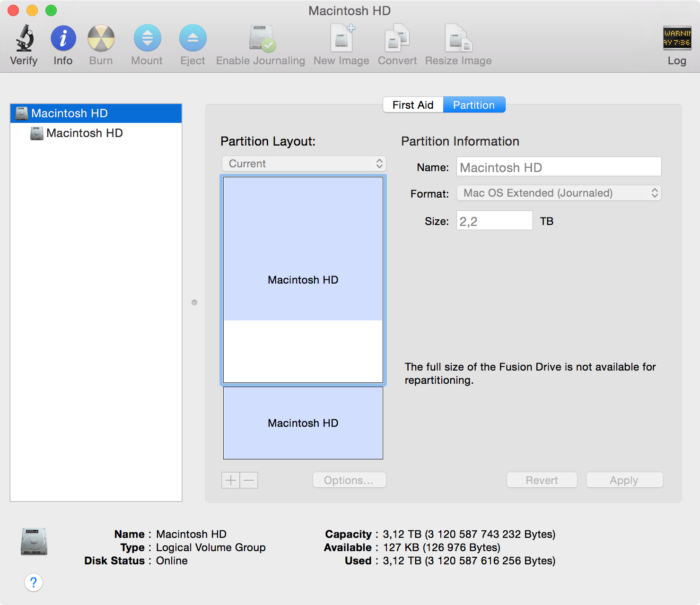Click the New Image icon

click(x=342, y=38)
